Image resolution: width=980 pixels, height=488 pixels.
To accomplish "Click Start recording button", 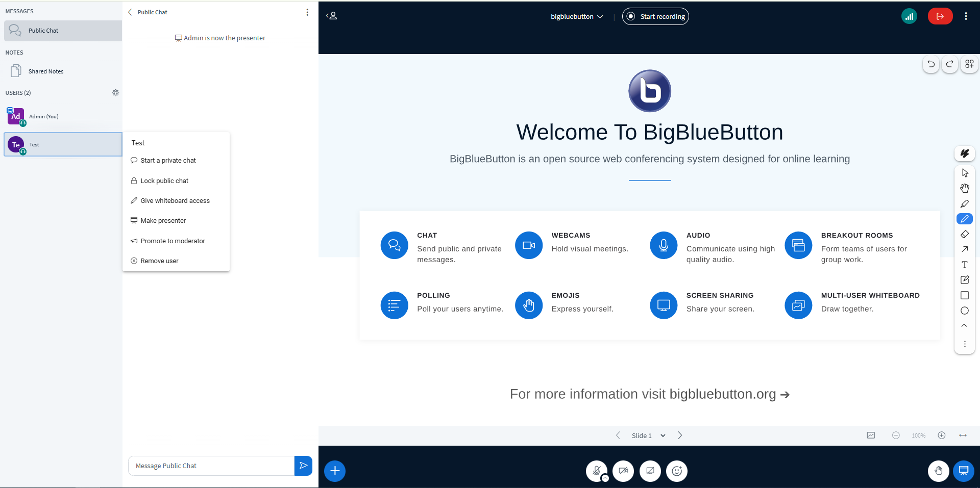I will [655, 16].
